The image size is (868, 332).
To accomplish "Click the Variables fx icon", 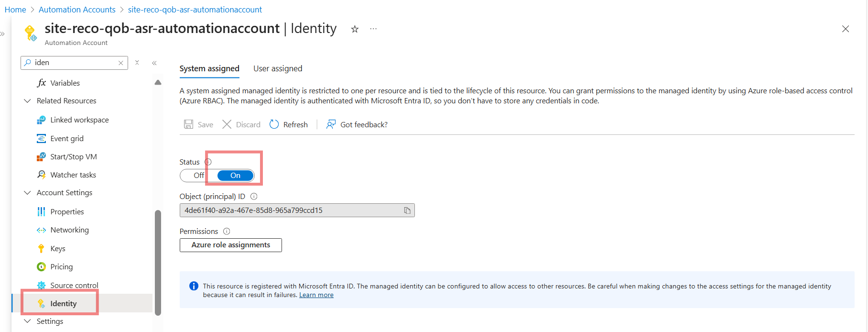I will (42, 83).
